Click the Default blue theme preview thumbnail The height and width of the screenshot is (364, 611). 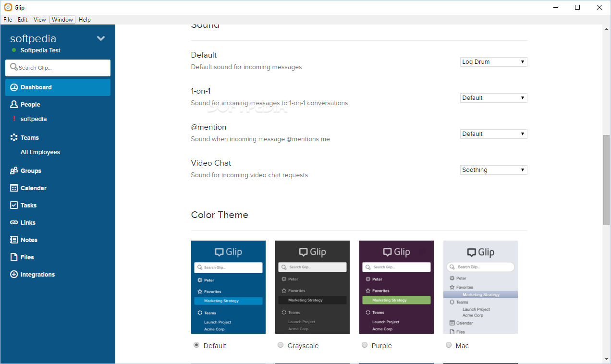[228, 287]
